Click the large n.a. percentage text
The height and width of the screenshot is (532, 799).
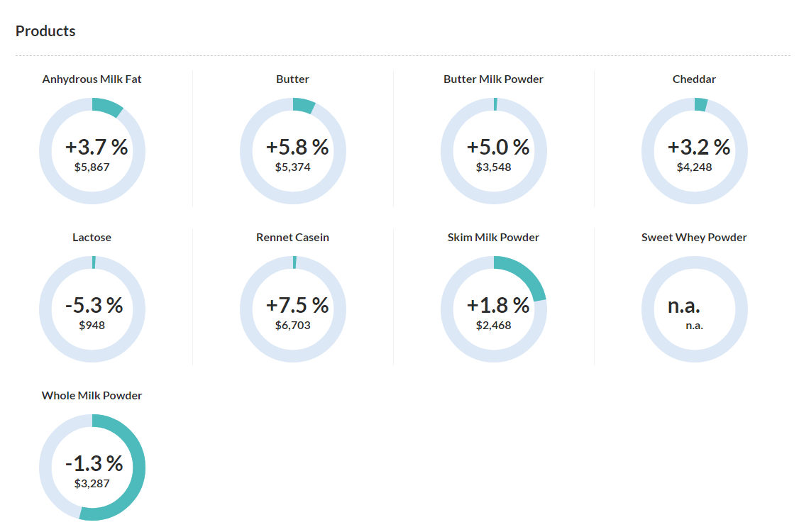click(683, 306)
